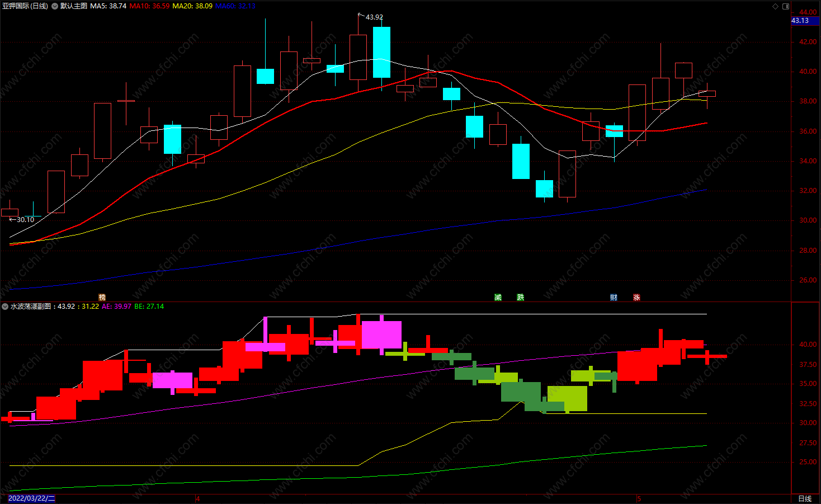Screen dimensions: 821x504
Task: Toggle the side panel icon at top-right
Action: (x=786, y=6)
